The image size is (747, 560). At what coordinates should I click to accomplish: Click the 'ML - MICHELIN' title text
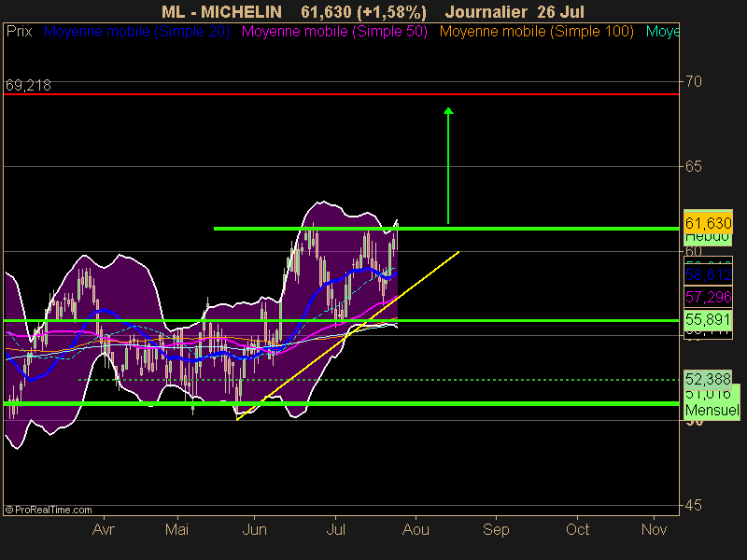221,11
